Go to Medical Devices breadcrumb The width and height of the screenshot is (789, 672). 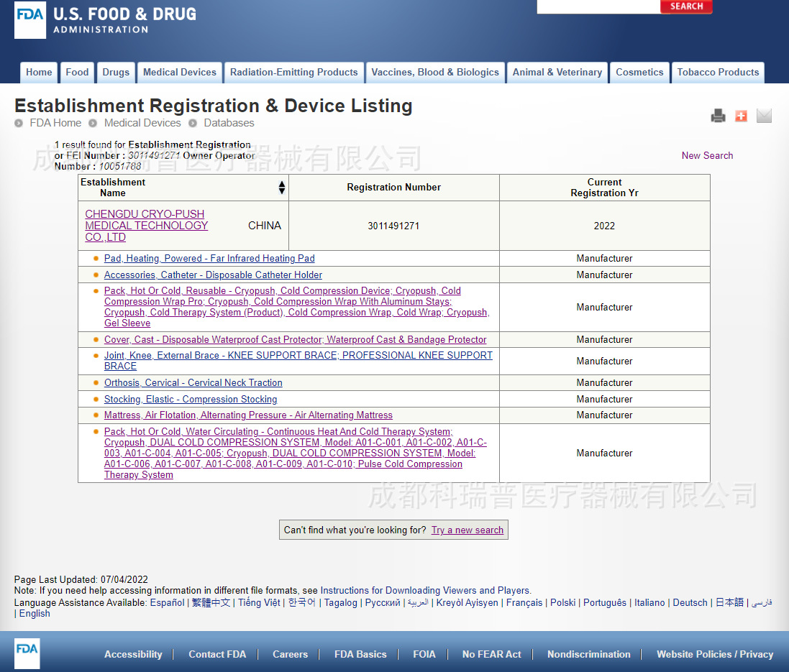tap(142, 123)
